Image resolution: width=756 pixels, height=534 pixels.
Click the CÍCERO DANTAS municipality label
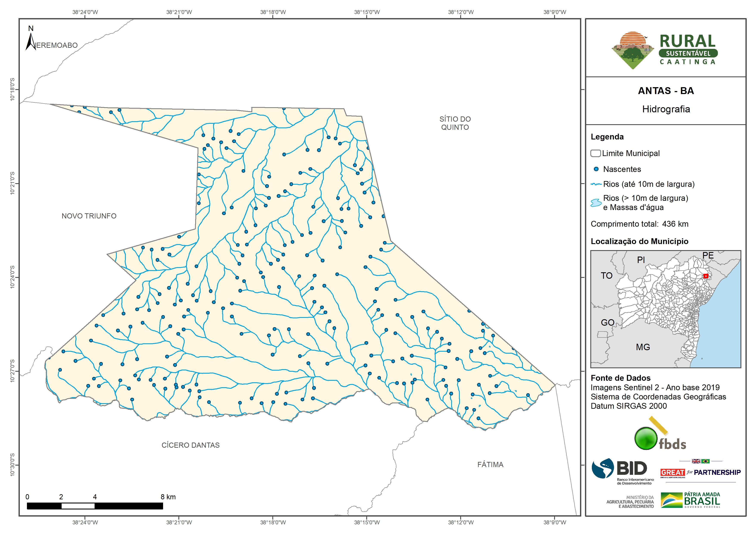pos(190,445)
